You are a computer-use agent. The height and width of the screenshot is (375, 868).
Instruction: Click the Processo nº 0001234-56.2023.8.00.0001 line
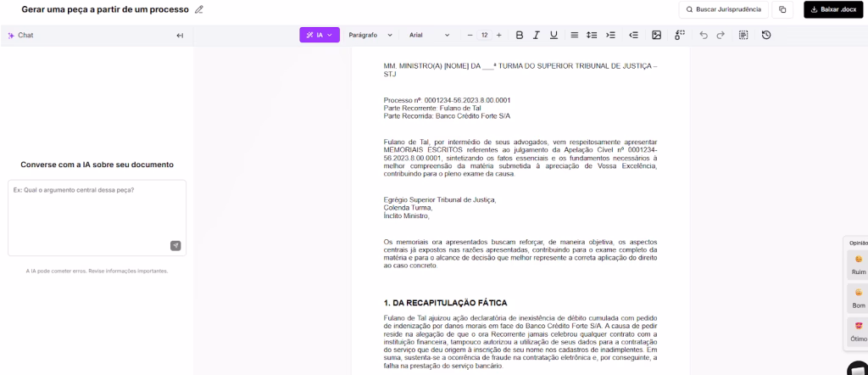447,100
